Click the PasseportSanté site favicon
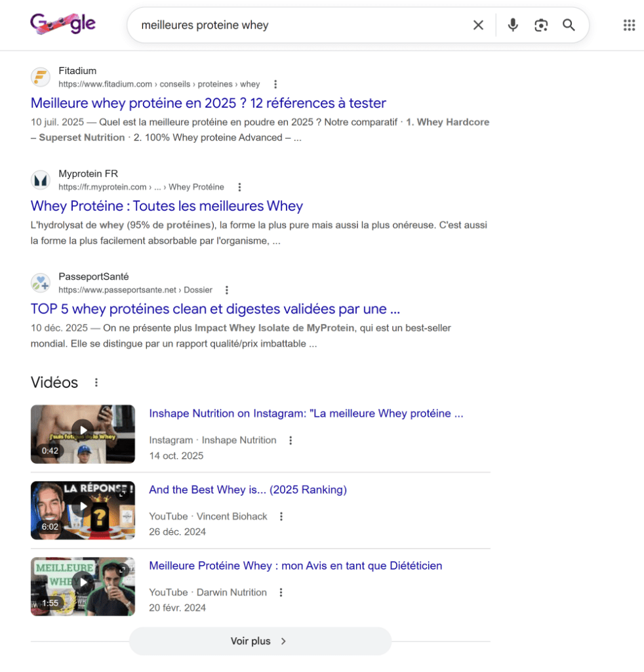The width and height of the screenshot is (644, 672). pyautogui.click(x=40, y=283)
